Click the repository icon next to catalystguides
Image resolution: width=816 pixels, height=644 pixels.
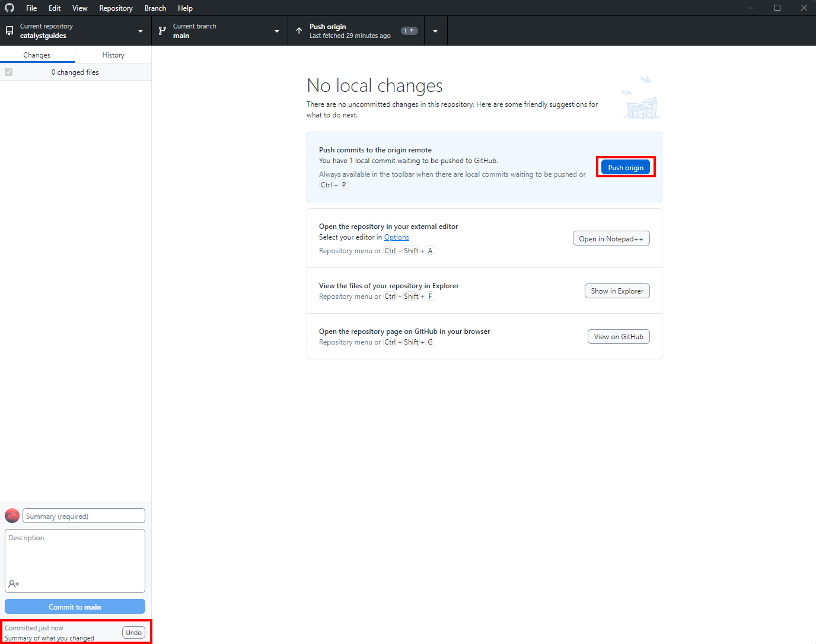(x=9, y=31)
